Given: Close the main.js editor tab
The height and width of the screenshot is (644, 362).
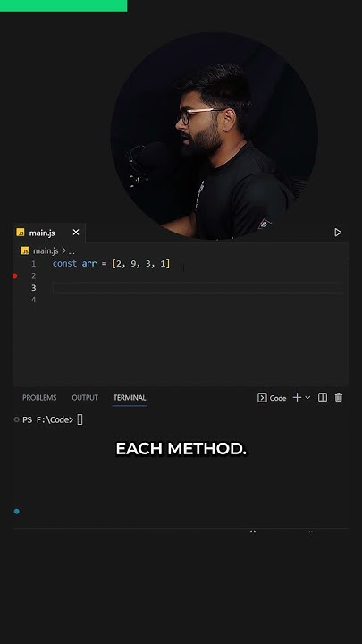Looking at the screenshot, I should click(x=76, y=233).
